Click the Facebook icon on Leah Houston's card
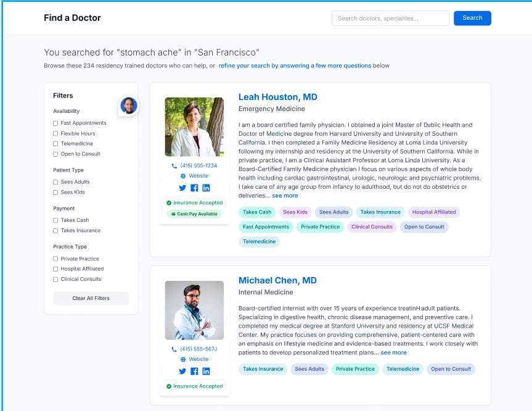Image resolution: width=532 pixels, height=411 pixels. pos(194,188)
